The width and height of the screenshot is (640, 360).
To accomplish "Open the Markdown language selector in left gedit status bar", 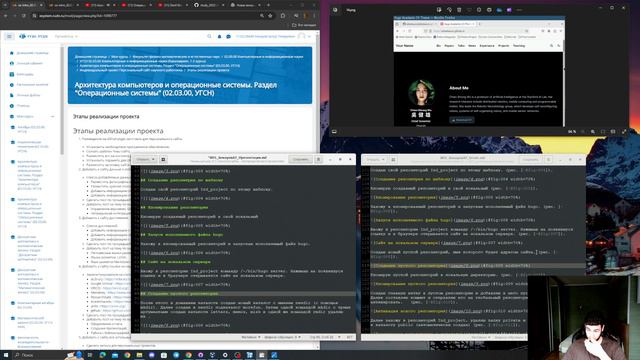I will [x=251, y=337].
